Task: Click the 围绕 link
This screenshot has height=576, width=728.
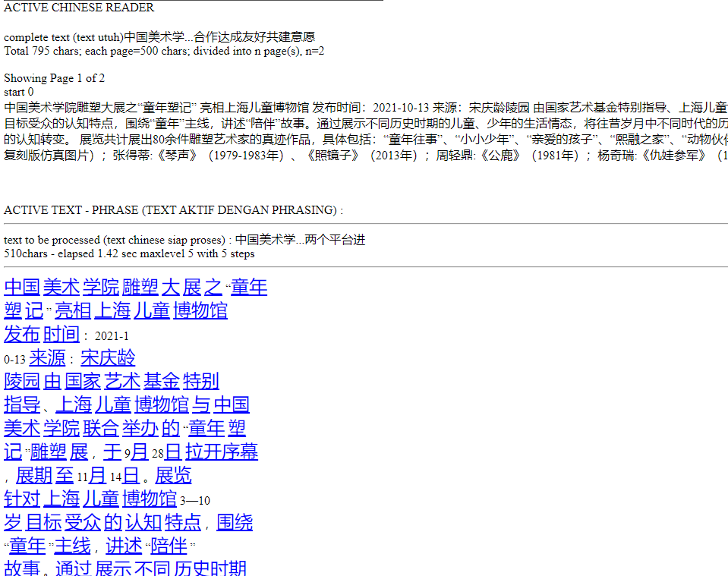Action: tap(235, 522)
